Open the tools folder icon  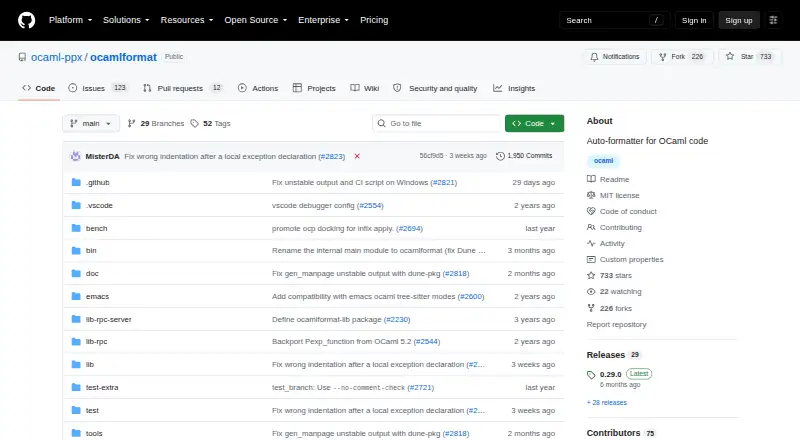(x=76, y=433)
